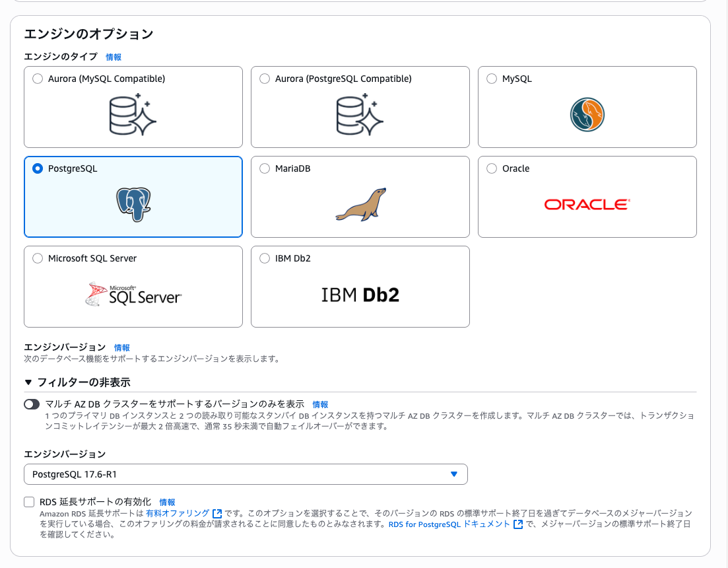Click the Microsoft SQL Server logo

point(133,294)
